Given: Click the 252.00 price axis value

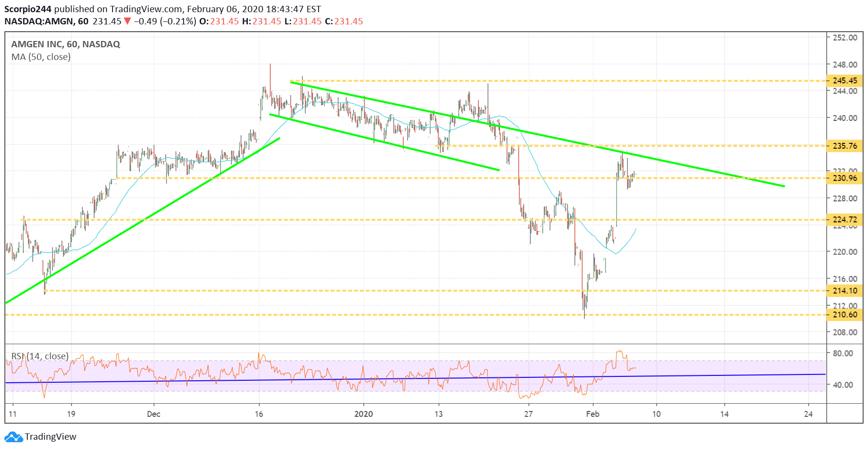Looking at the screenshot, I should pyautogui.click(x=845, y=38).
